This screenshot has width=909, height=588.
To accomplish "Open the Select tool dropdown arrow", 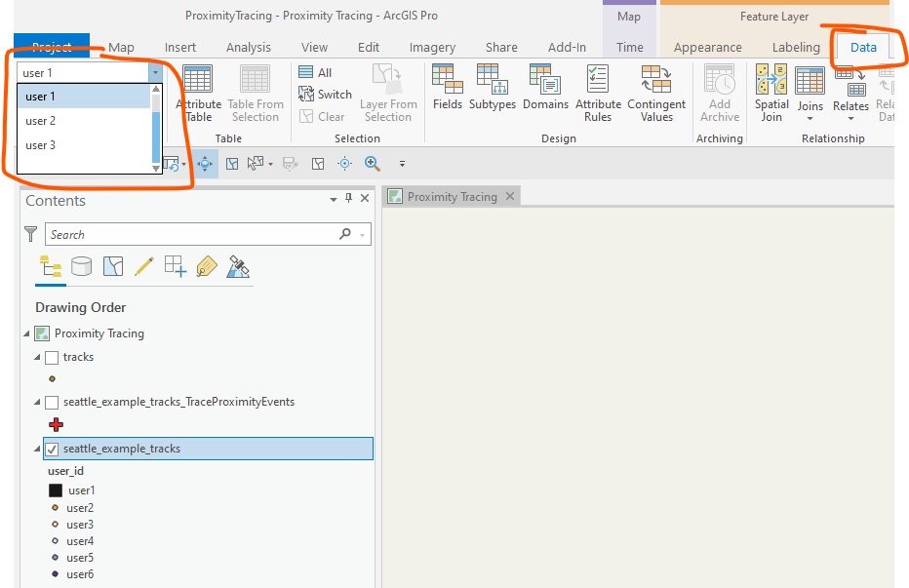I will (270, 165).
